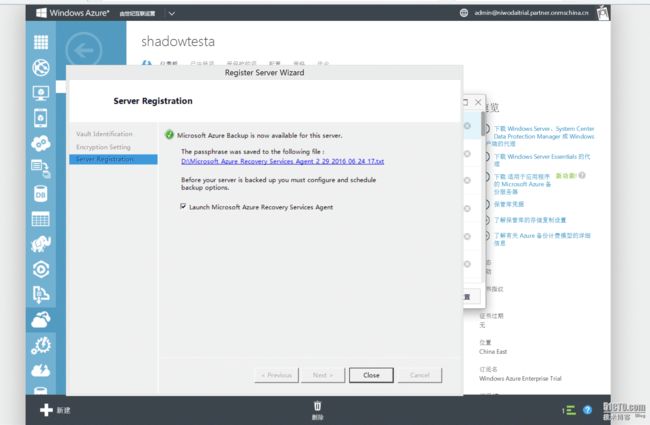Open Windows Server Essentials agent download link
The width and height of the screenshot is (650, 425).
click(x=541, y=160)
